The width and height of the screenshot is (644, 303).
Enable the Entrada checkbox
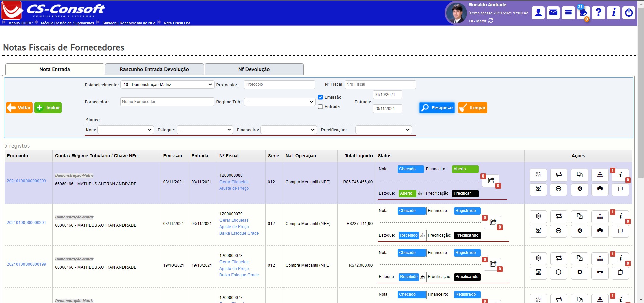320,107
